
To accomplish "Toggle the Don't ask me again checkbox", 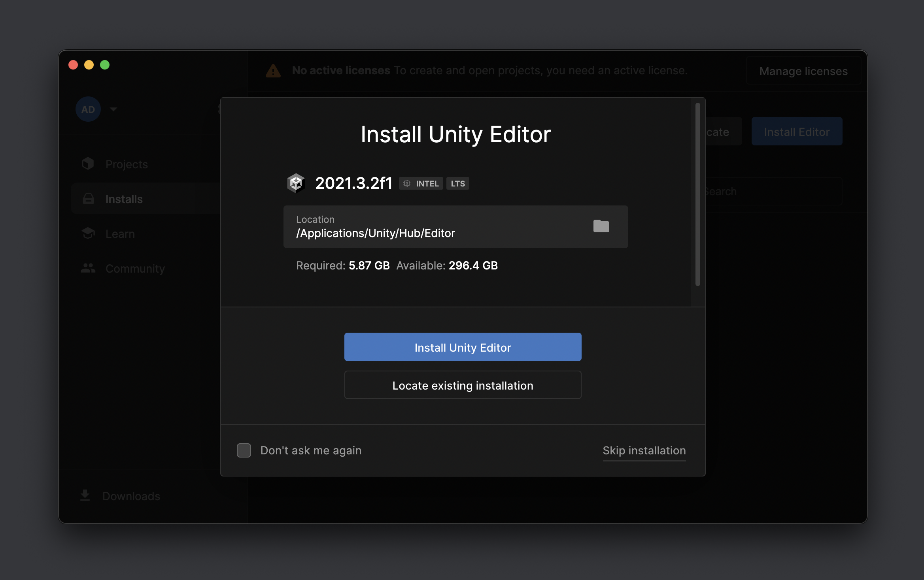I will (x=244, y=450).
